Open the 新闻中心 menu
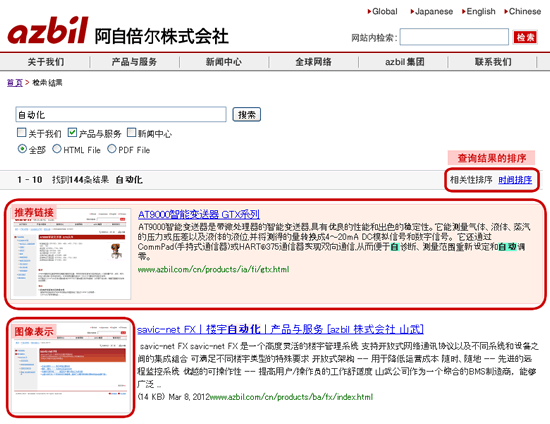Viewport: 550px width, 424px height. [x=224, y=62]
